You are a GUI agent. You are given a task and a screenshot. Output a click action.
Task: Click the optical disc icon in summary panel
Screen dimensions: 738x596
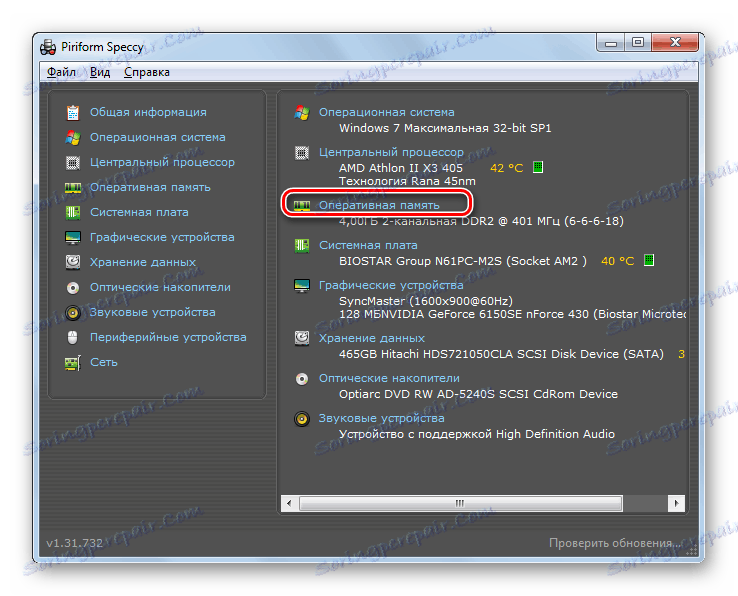click(302, 379)
